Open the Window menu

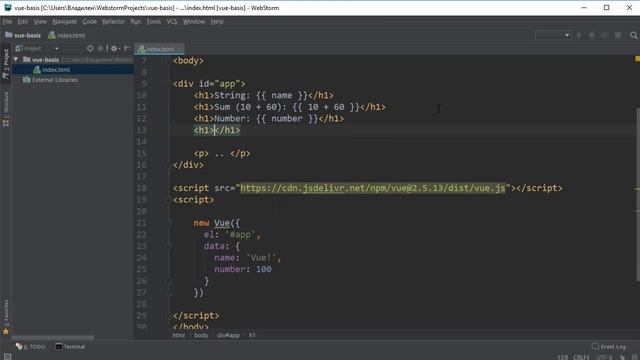point(194,22)
